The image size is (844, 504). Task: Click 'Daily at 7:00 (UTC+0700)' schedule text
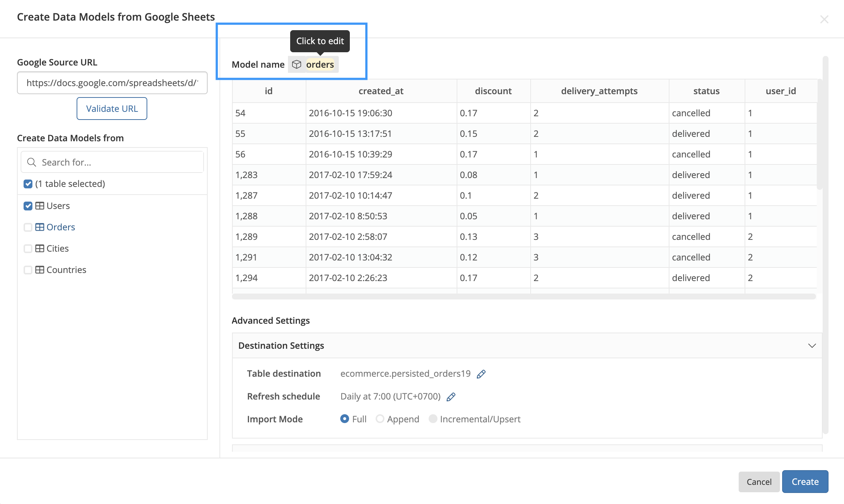390,396
